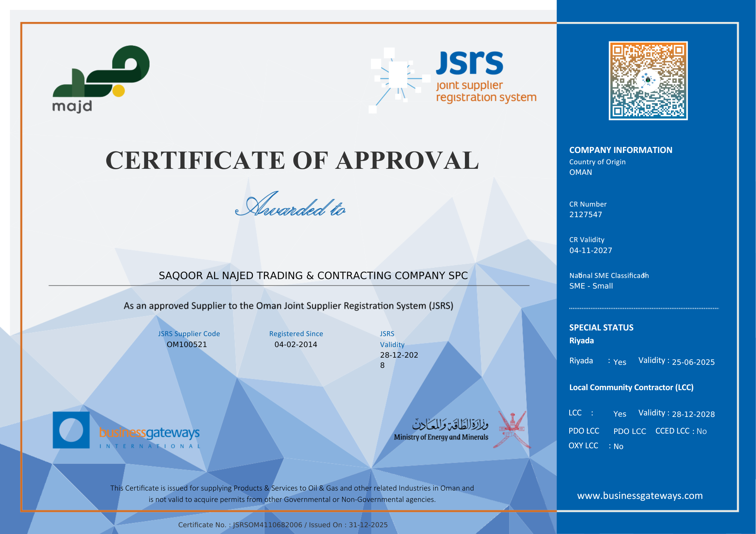This screenshot has height=534, width=756.
Task: Click the Certificate No. line at bottom
Action: 283,525
